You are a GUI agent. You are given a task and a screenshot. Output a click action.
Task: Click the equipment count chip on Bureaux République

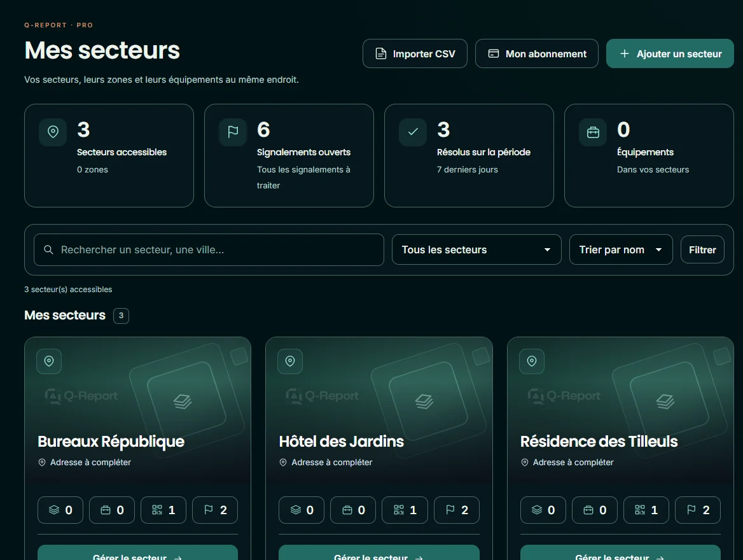click(112, 510)
